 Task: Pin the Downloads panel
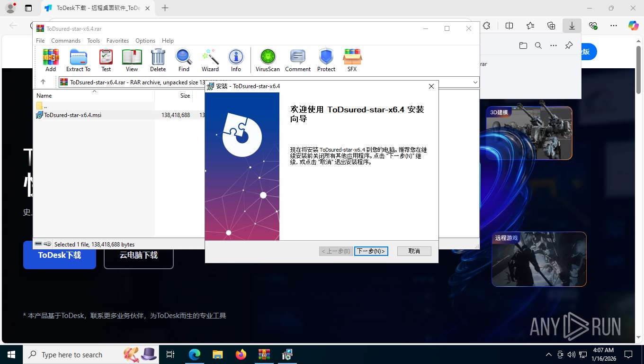click(x=569, y=45)
